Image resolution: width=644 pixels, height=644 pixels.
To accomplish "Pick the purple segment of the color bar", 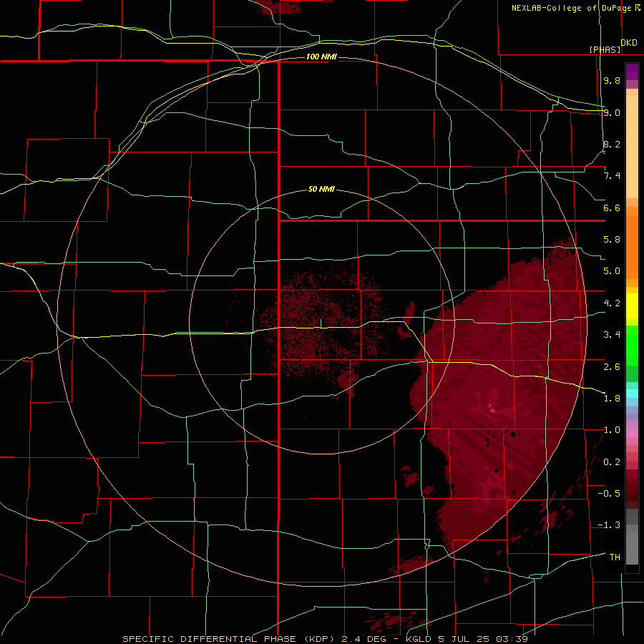I will coord(632,72).
